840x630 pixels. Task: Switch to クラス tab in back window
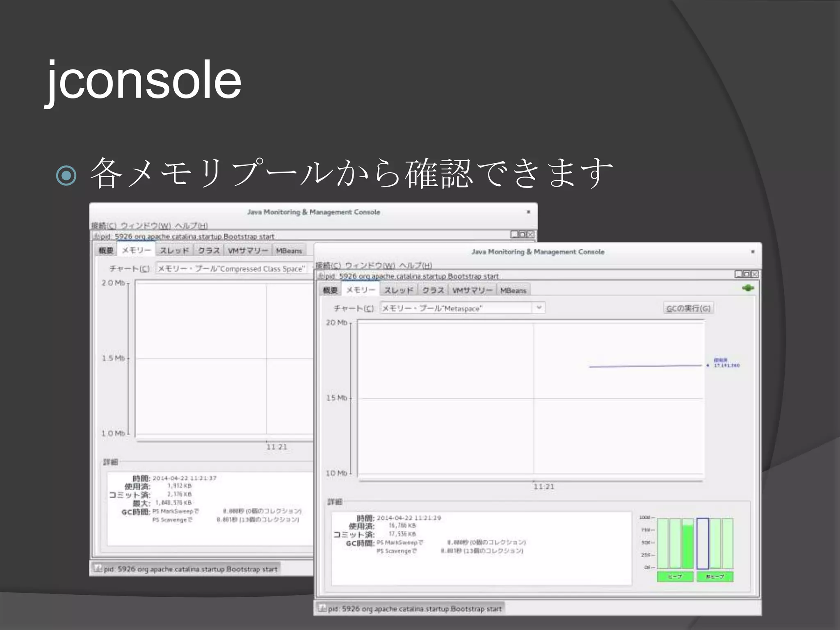(x=209, y=250)
